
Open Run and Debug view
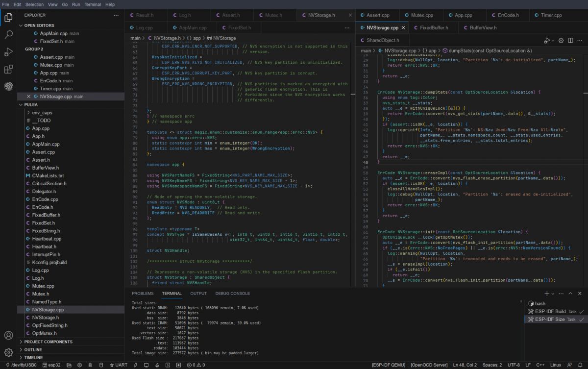pyautogui.click(x=8, y=52)
